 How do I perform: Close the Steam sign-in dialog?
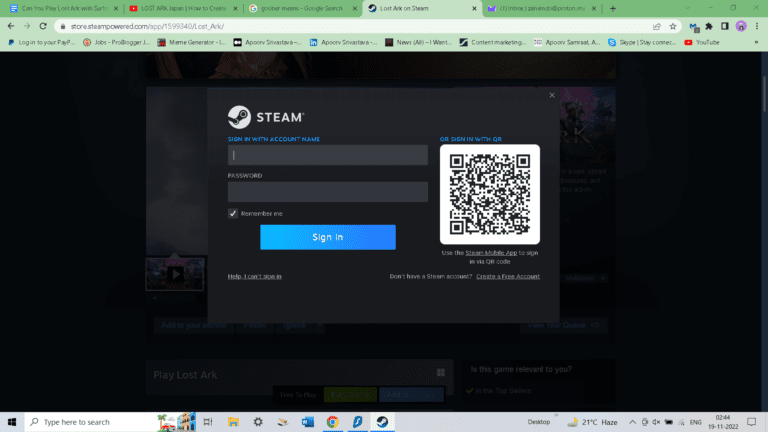(552, 95)
